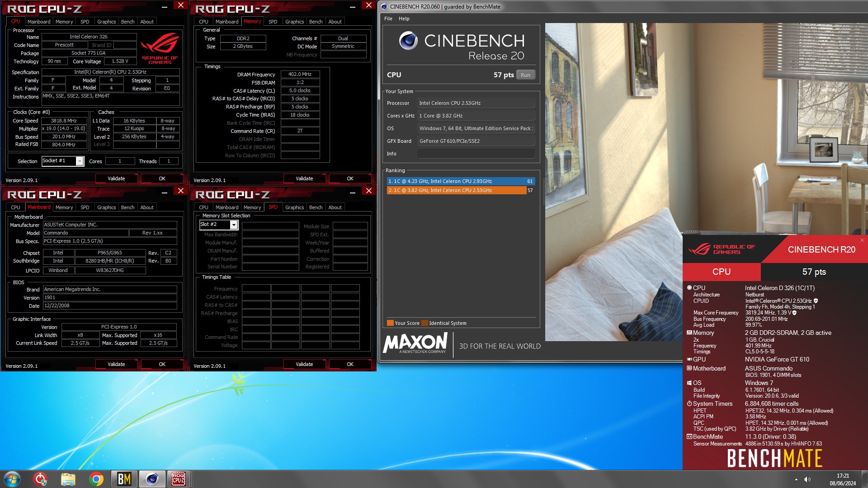Click Validate in the Mainboard-tab CPU-Z window
Viewport: 868px width, 488px height.
pos(116,364)
